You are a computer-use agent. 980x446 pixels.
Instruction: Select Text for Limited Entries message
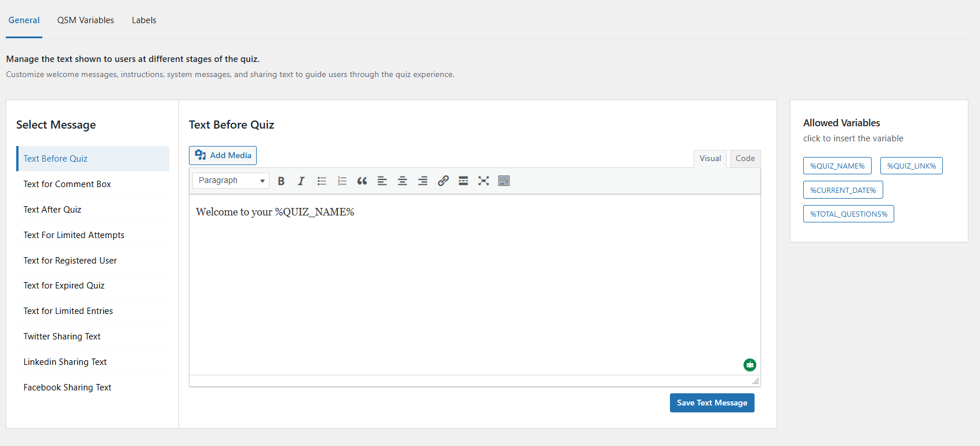pos(93,311)
